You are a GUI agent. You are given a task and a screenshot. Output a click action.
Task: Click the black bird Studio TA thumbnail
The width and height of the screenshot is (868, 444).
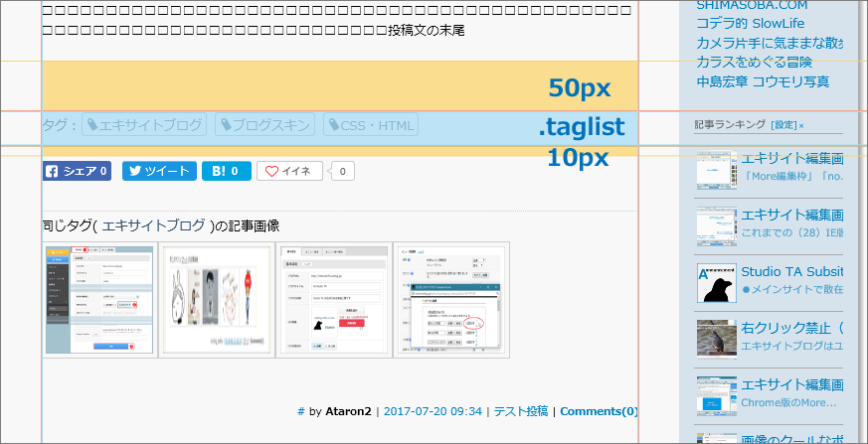(716, 282)
